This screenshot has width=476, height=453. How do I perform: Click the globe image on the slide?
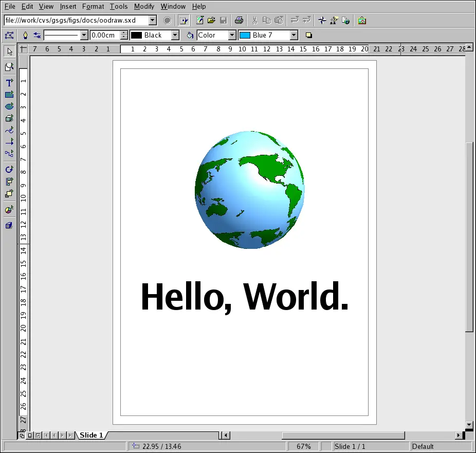249,190
